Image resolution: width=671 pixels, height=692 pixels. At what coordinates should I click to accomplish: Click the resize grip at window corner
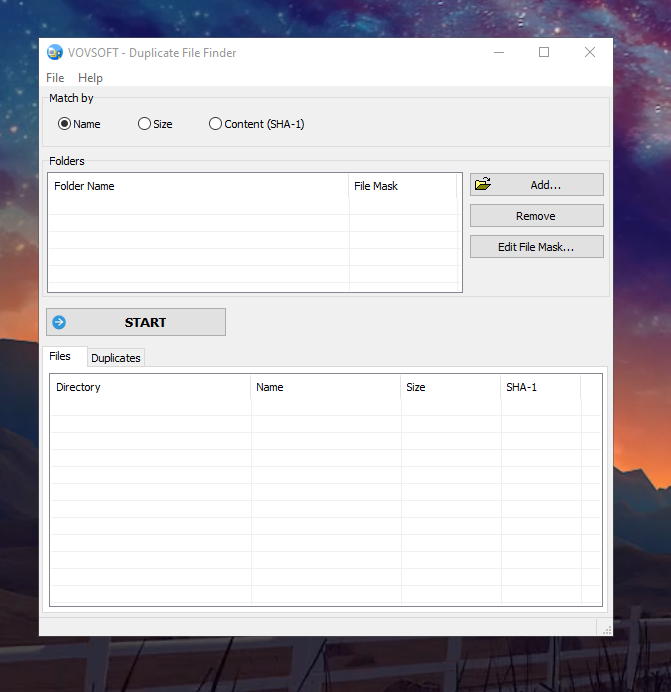coord(605,629)
